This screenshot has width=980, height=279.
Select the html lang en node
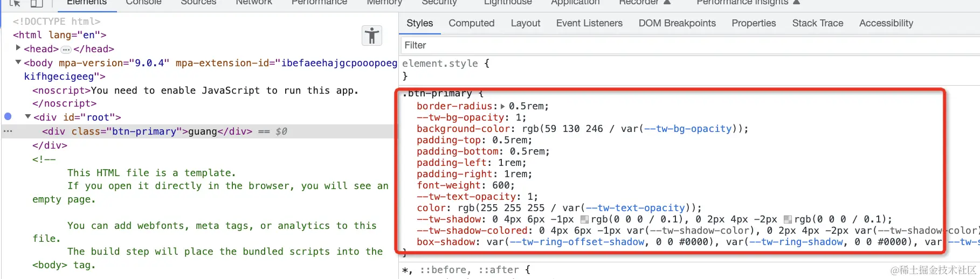[x=60, y=35]
